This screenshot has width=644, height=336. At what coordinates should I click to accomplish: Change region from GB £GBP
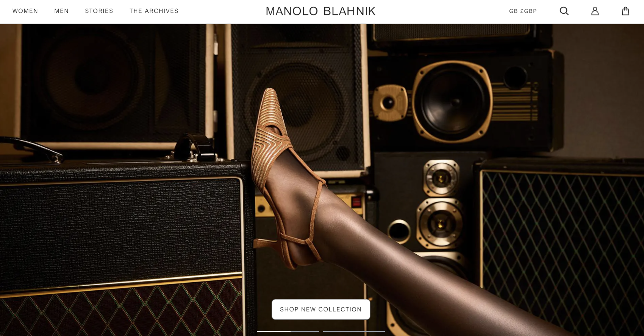pyautogui.click(x=523, y=11)
